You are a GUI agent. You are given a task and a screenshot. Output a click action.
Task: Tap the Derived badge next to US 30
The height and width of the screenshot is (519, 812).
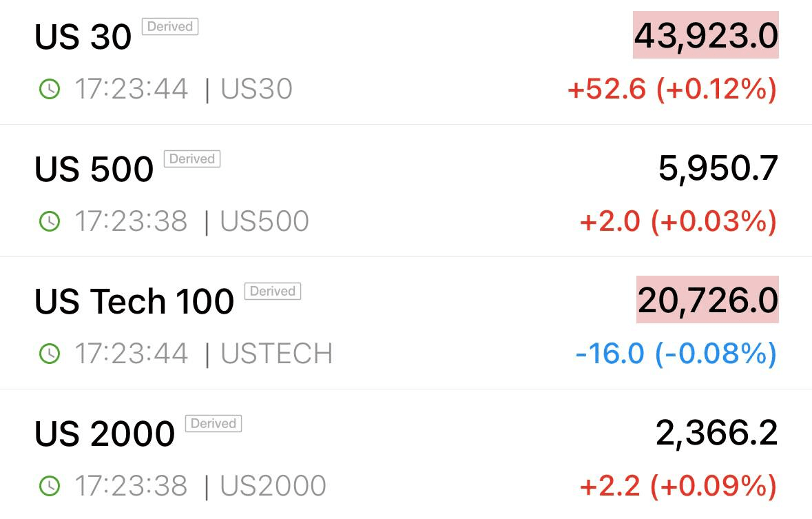coord(170,26)
